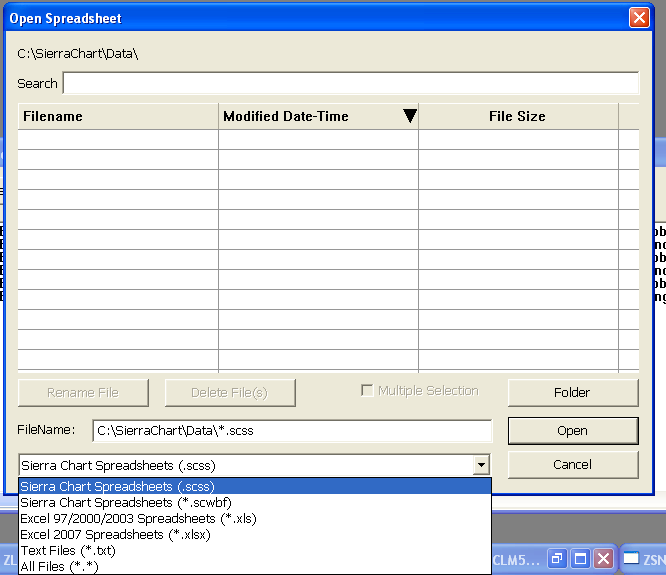Select Text Files (*.txt) option
This screenshot has width=666, height=575.
point(255,550)
